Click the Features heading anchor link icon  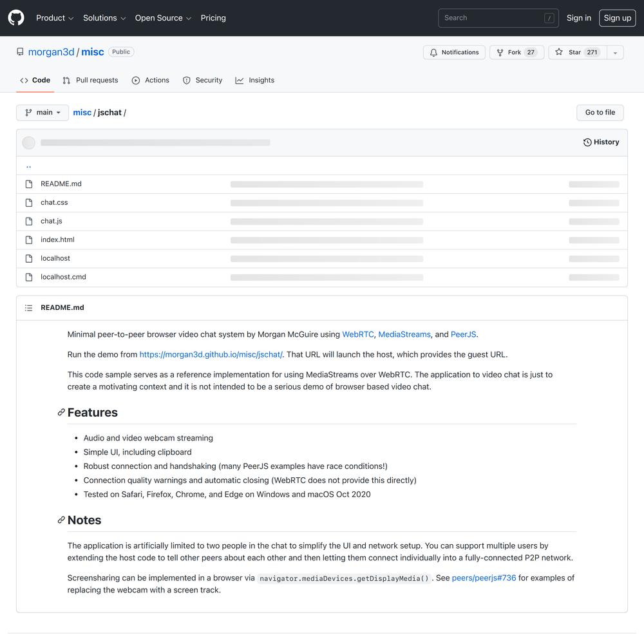tap(61, 412)
